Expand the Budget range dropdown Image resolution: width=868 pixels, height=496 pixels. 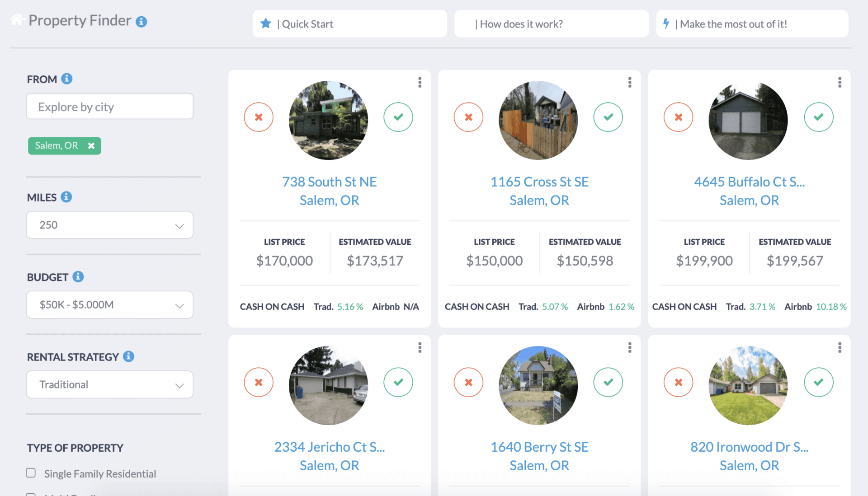tap(109, 304)
